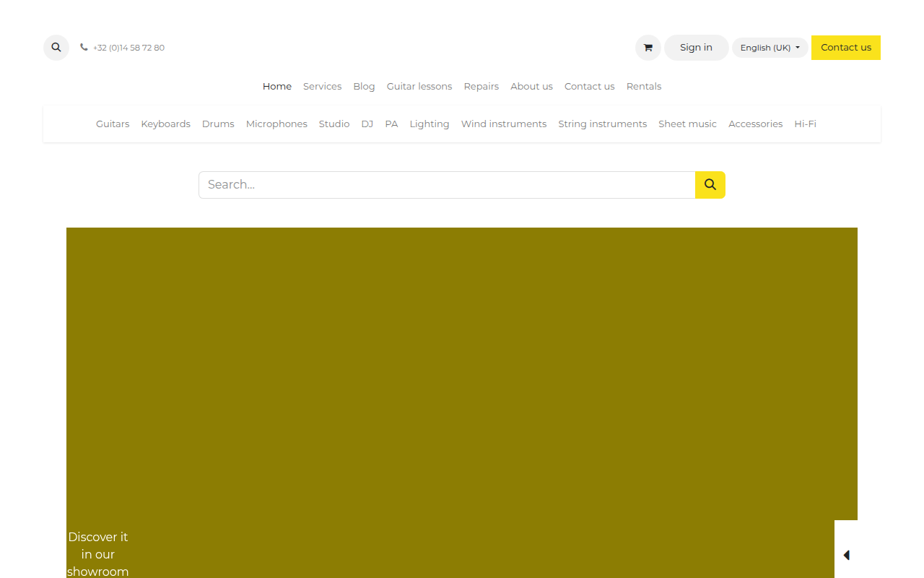Click 'Discover it in our showroom' text
924x578 pixels.
coord(98,554)
